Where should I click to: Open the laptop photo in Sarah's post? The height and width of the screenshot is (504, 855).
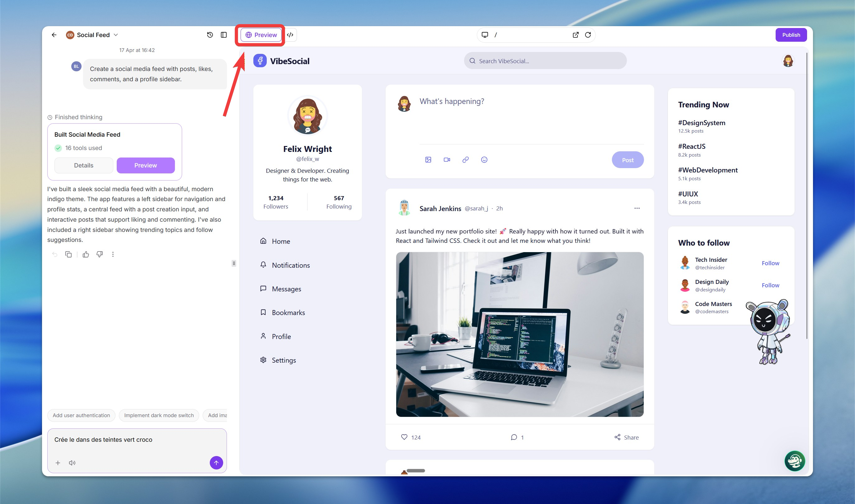click(519, 334)
